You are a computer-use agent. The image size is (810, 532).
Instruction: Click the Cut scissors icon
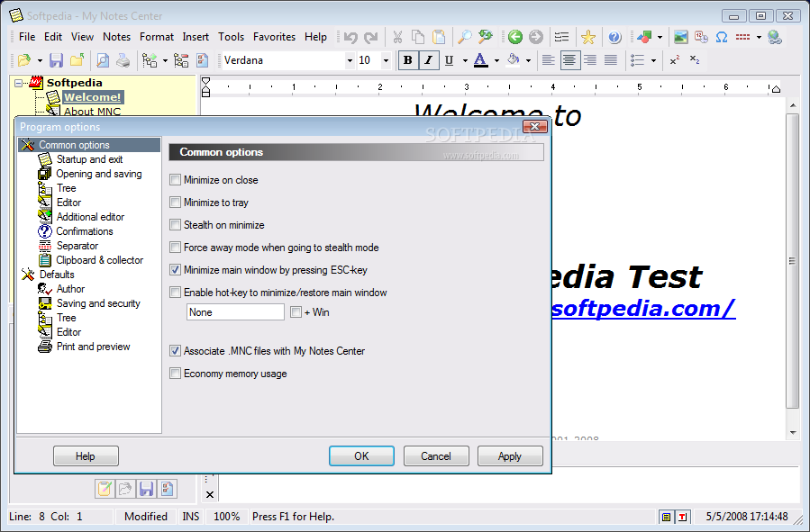397,37
